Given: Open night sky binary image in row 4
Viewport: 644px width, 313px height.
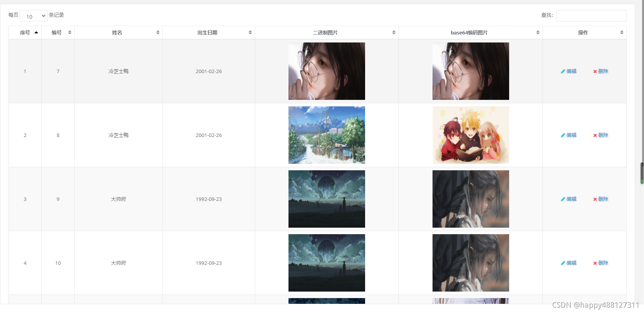Looking at the screenshot, I should [327, 263].
